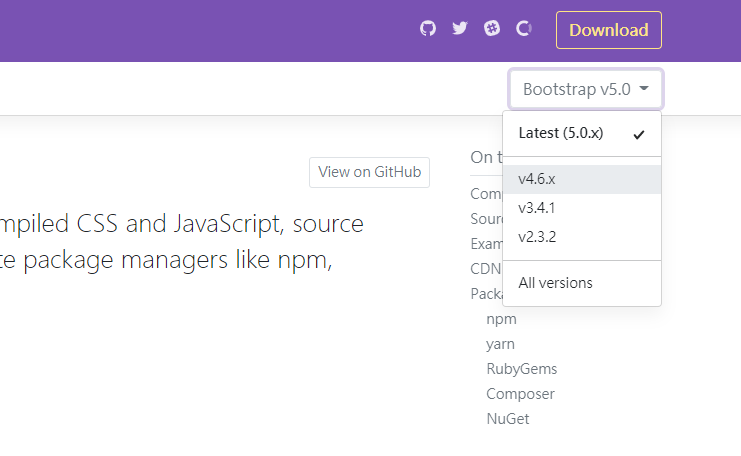Open the Open Collective icon link
Image resolution: width=741 pixels, height=456 pixels.
coord(523,29)
